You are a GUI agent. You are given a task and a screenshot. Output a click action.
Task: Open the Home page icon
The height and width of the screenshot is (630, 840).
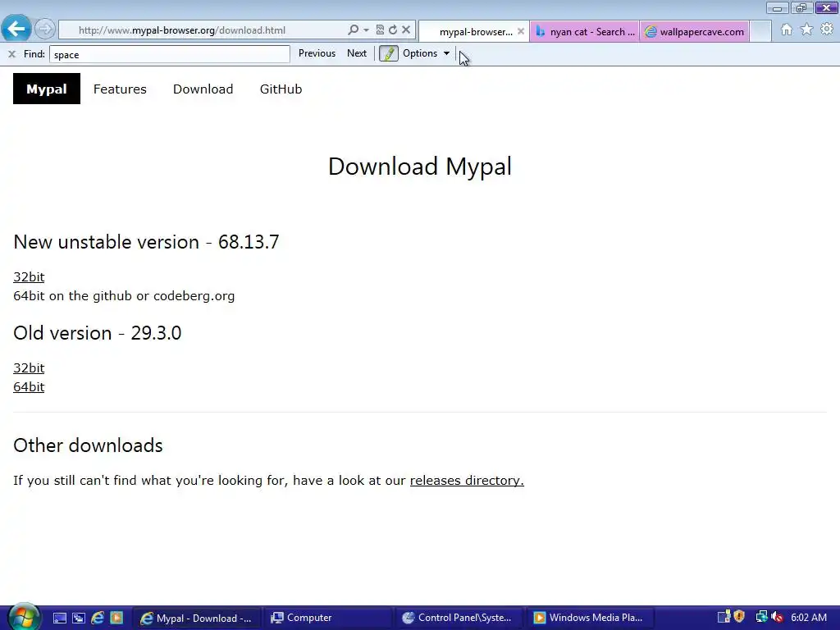[787, 30]
